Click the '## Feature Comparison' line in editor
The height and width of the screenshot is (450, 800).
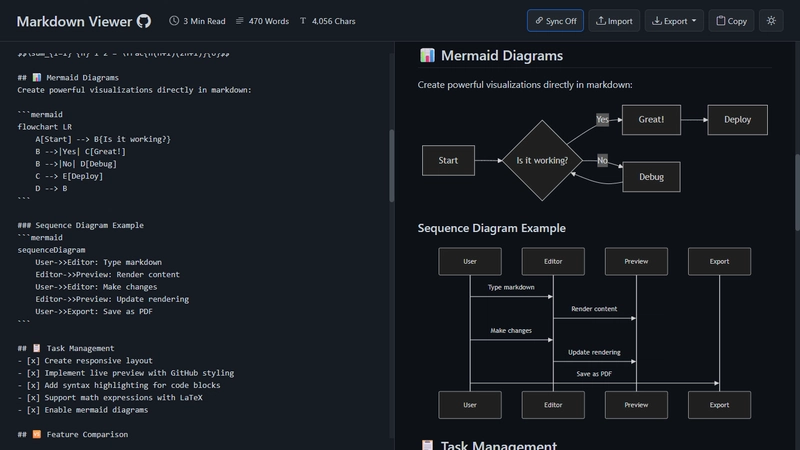point(73,434)
